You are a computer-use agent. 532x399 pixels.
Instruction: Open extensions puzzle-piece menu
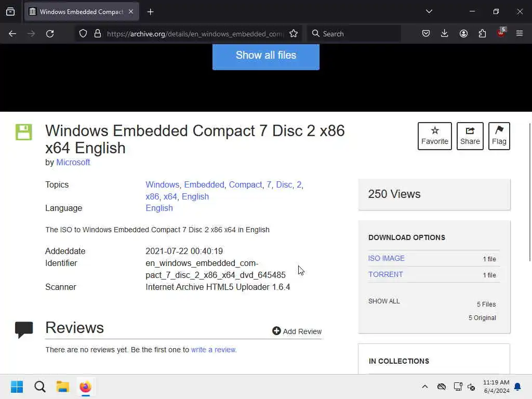482,33
